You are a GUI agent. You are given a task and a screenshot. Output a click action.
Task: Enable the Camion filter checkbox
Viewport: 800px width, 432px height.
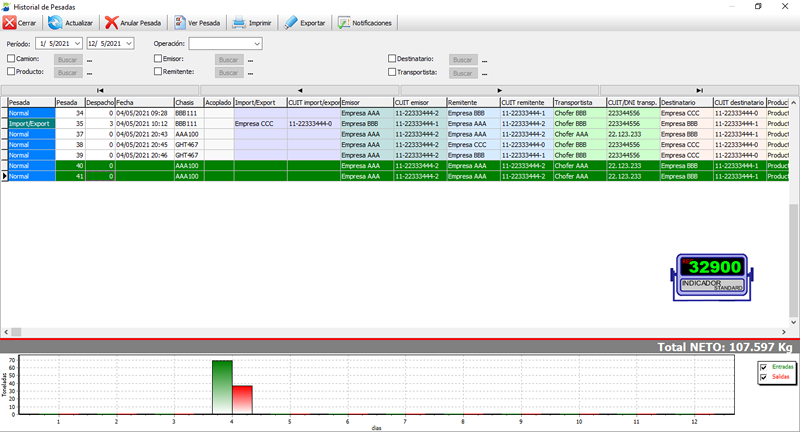(11, 59)
